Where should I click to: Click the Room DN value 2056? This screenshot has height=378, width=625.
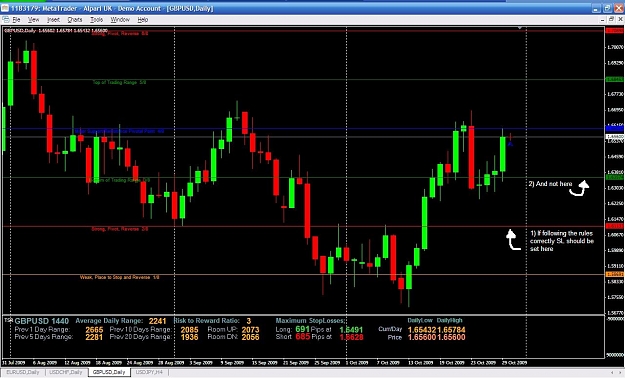[x=250, y=337]
